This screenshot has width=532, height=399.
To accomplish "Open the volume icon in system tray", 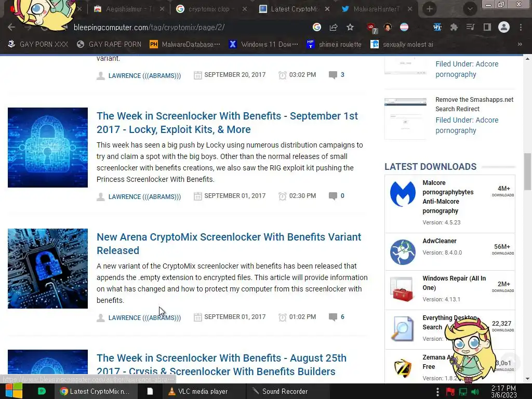I will click(x=475, y=392).
